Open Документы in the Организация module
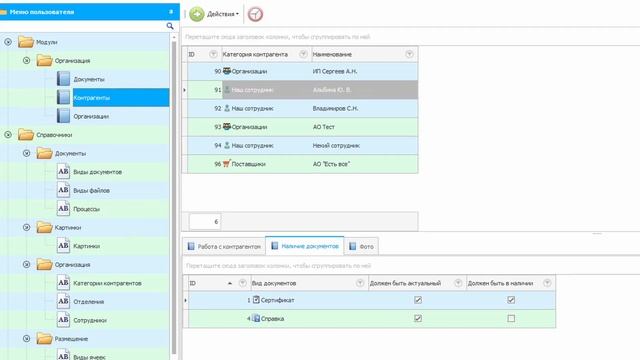 click(x=89, y=79)
